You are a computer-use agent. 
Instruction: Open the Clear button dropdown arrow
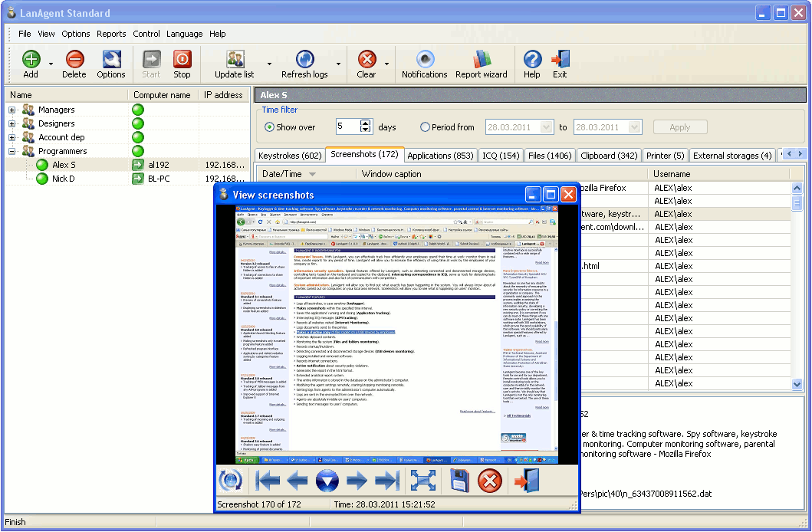387,64
